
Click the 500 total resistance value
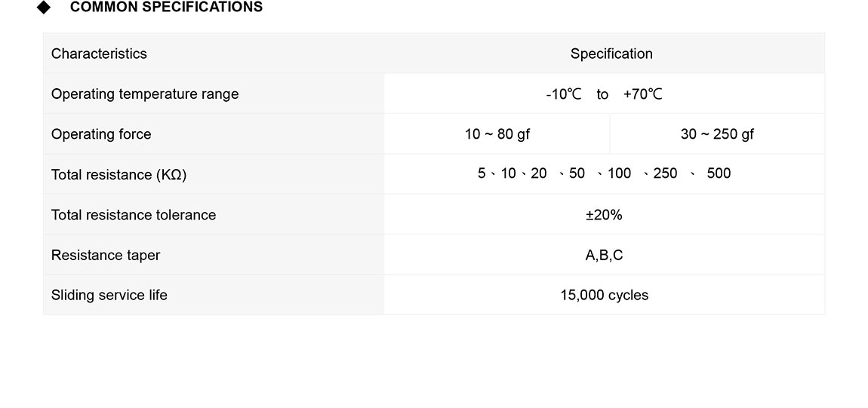pos(719,173)
